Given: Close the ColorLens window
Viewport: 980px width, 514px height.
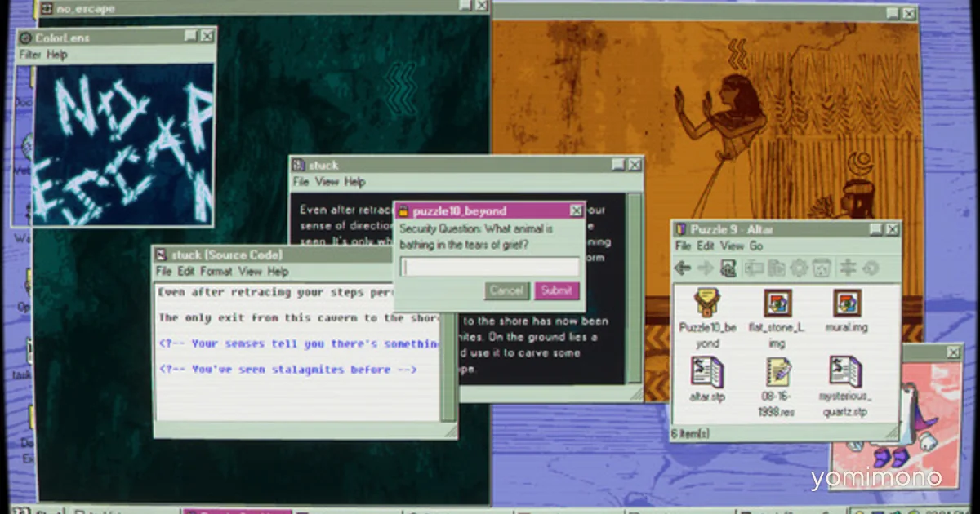Looking at the screenshot, I should [x=207, y=36].
